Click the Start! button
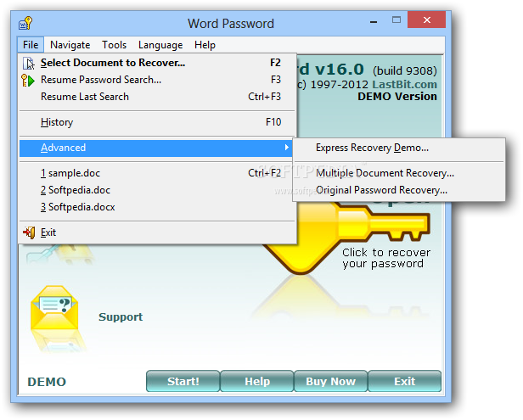 click(183, 381)
